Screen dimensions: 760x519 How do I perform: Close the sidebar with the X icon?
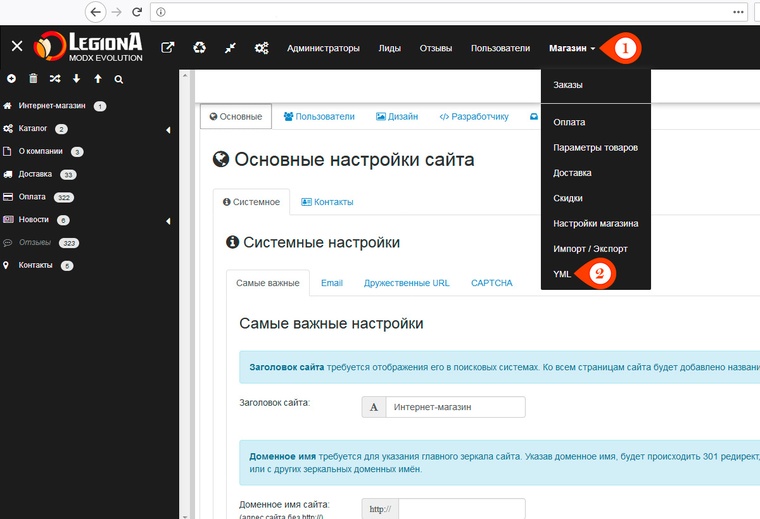click(x=16, y=47)
